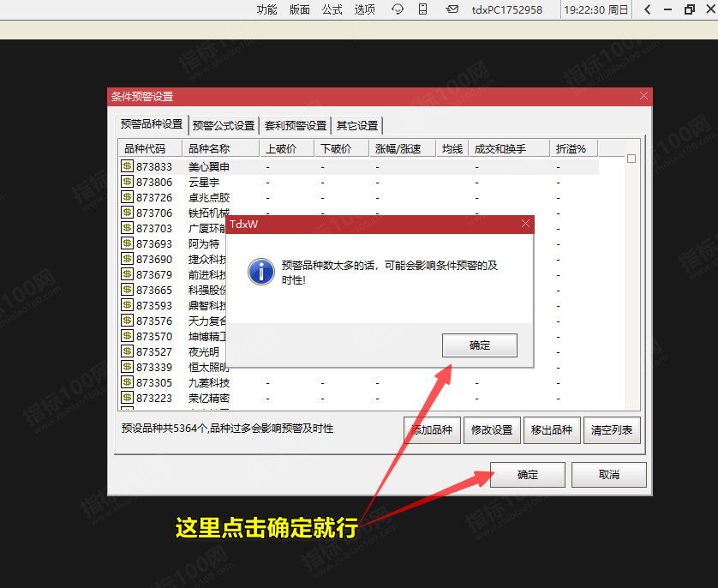718x588 pixels.
Task: Click the stock icon for 873576
Action: (127, 320)
